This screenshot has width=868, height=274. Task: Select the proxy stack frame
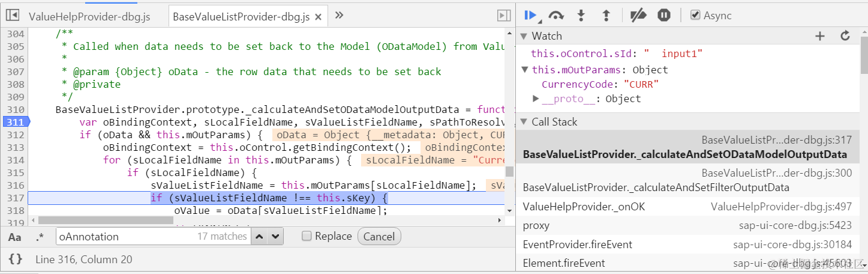(x=687, y=226)
